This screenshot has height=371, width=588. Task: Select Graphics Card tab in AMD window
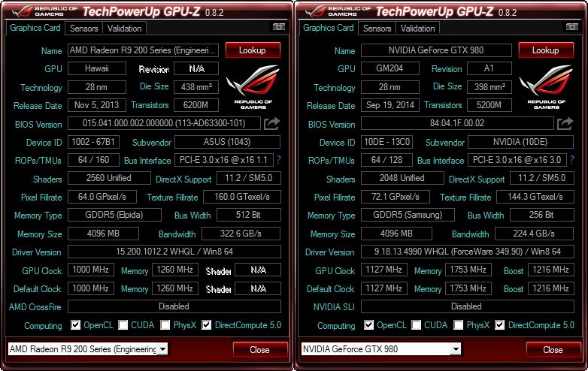tap(35, 28)
